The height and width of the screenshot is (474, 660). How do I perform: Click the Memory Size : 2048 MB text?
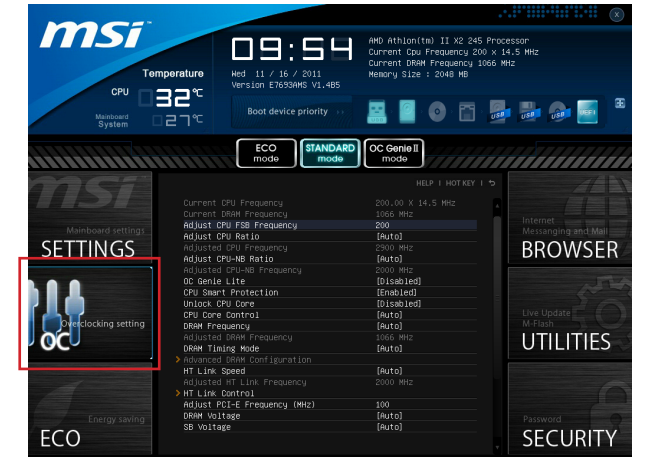(x=418, y=75)
